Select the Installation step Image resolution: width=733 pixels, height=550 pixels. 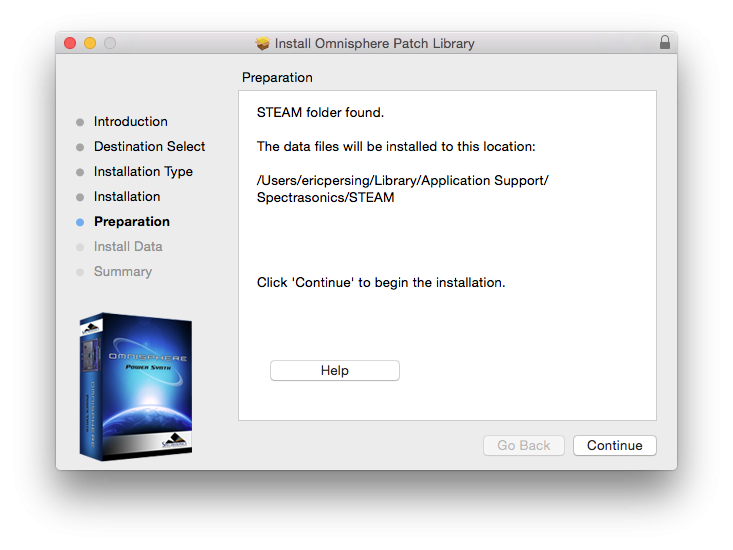127,196
